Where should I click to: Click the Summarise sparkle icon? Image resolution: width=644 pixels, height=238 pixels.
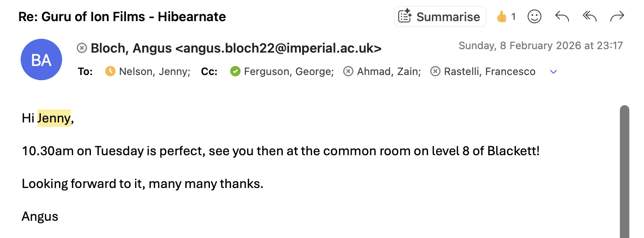[x=405, y=17]
